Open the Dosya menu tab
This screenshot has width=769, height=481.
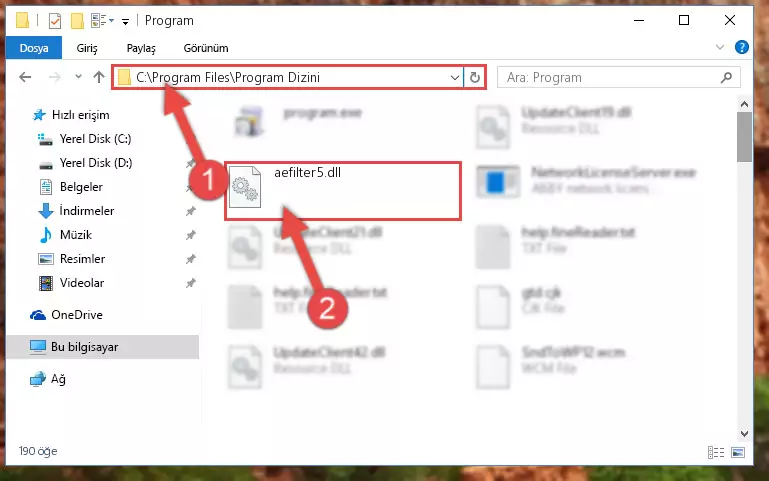(x=34, y=48)
